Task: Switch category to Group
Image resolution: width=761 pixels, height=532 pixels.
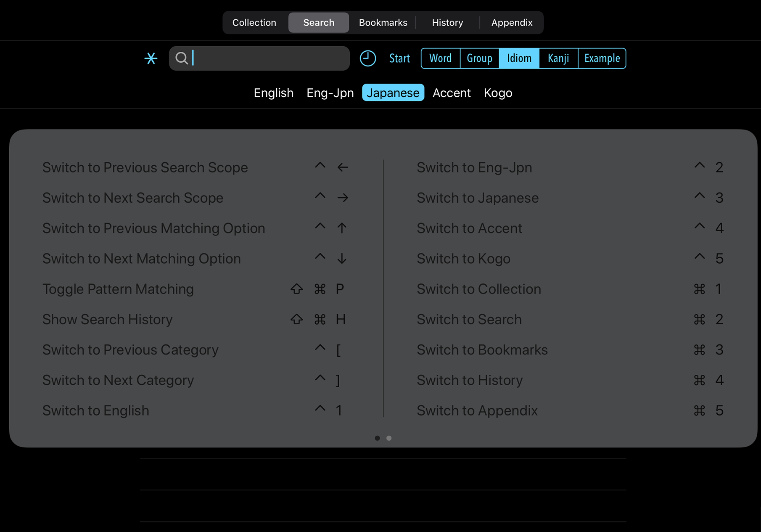Action: 479,58
